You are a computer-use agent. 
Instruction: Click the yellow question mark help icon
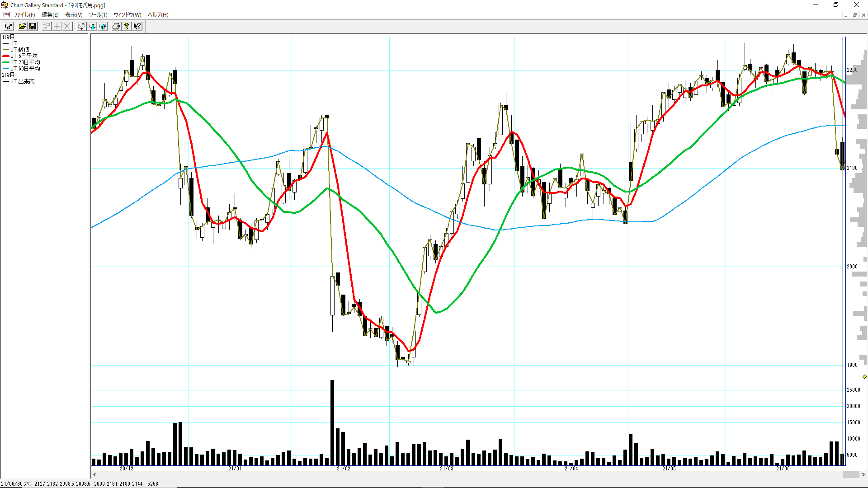tap(127, 26)
